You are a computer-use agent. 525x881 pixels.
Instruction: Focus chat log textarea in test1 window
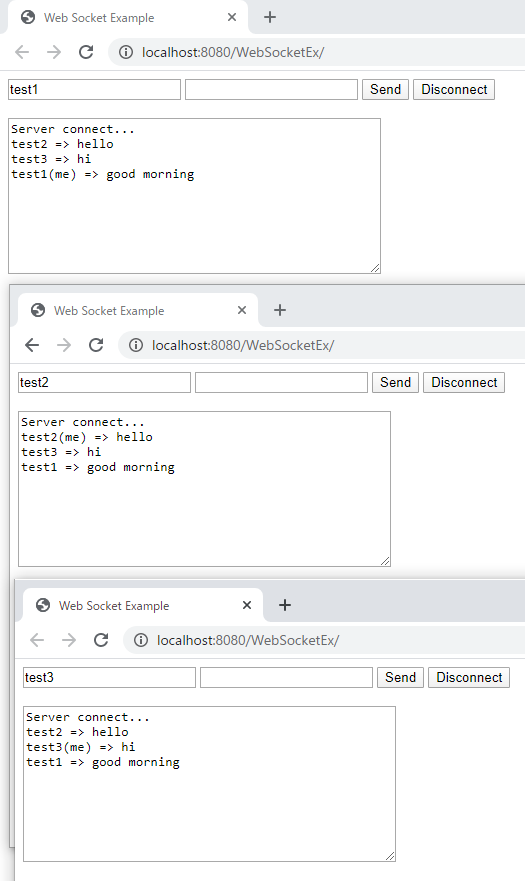pyautogui.click(x=194, y=196)
